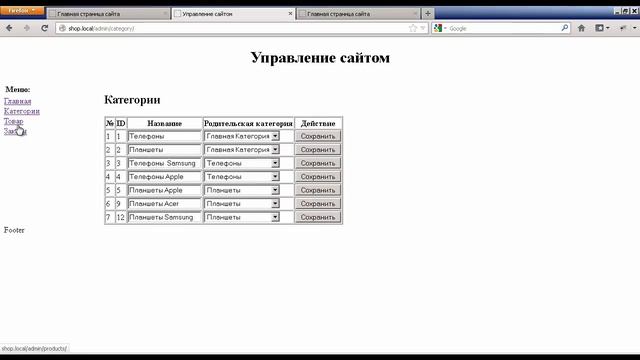Click the Телефоны Apple name field

coord(165,177)
